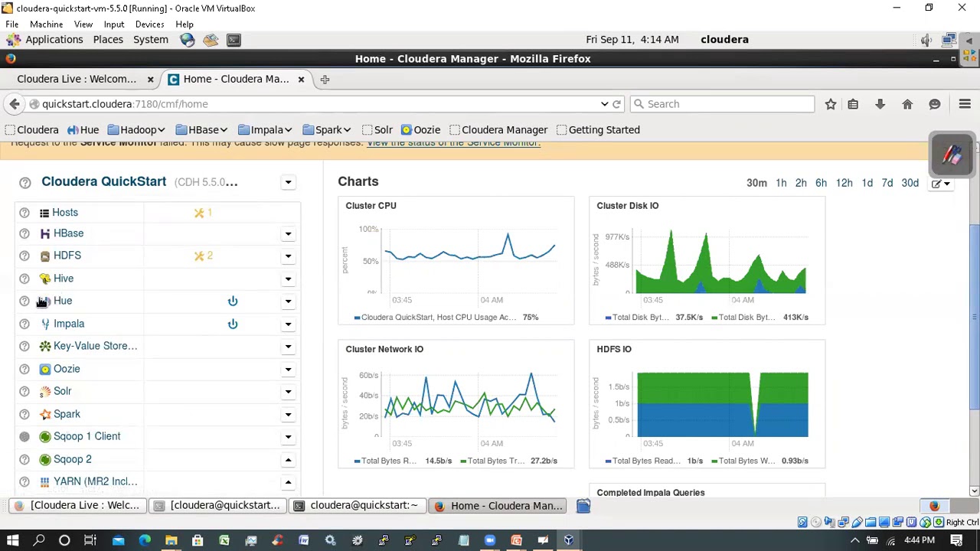Open the HDFS IO chart
The width and height of the screenshot is (980, 551).
pos(707,404)
